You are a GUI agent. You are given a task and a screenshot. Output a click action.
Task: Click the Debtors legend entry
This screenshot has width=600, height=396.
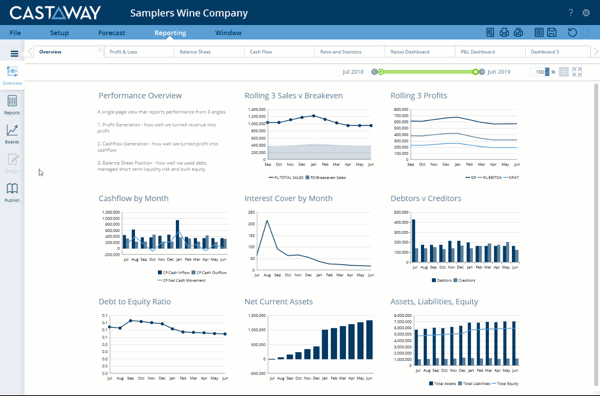click(442, 280)
